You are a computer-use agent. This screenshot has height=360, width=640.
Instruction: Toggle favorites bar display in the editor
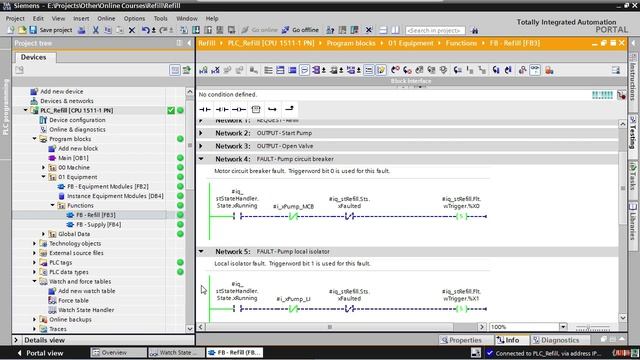click(x=381, y=70)
